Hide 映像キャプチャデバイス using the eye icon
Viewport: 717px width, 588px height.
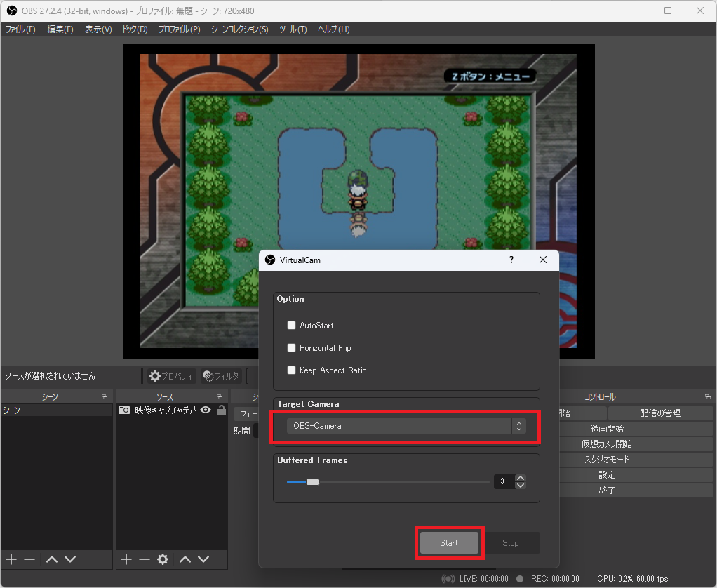(x=204, y=409)
